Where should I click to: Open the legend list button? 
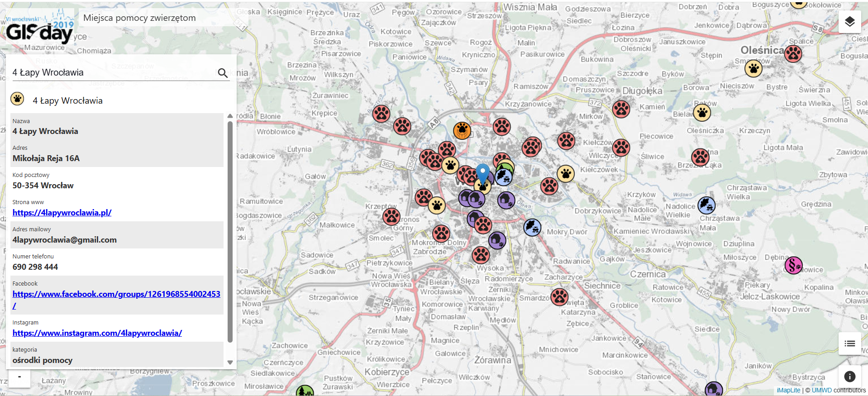(849, 344)
